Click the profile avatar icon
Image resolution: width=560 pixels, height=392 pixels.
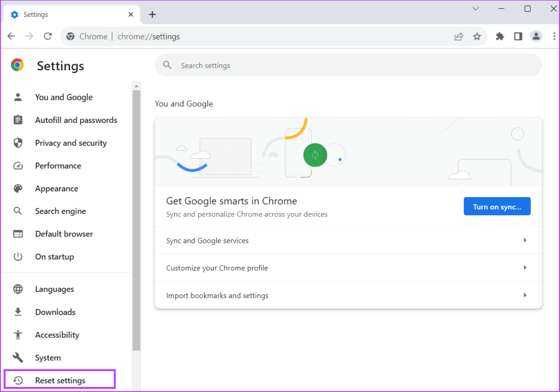536,36
